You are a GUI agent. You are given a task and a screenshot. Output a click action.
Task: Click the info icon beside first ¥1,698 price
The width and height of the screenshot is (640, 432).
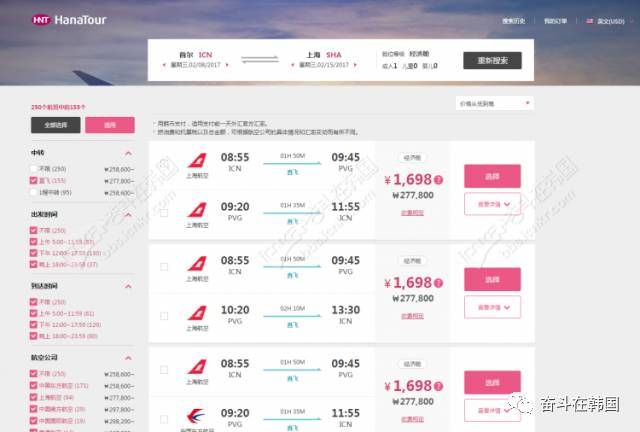coord(438,180)
